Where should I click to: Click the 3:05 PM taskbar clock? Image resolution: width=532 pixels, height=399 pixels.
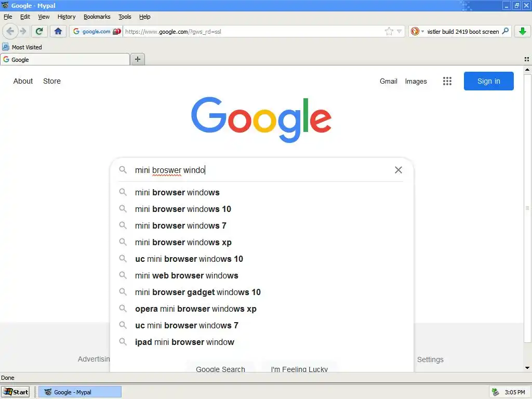click(x=515, y=392)
